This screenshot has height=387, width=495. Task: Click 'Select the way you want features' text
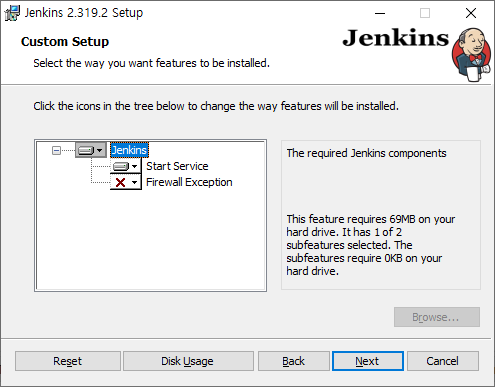(151, 63)
